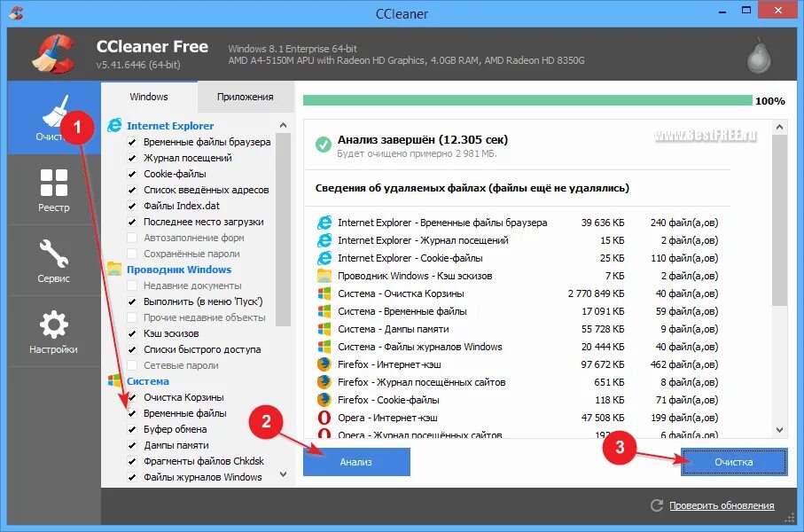804x532 pixels.
Task: Collapse the Internet Explorer category header
Action: [x=170, y=126]
